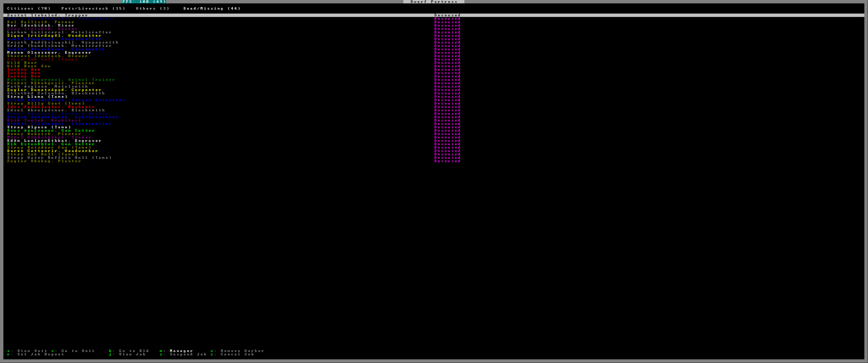
Task: Select Tulon Shetbêthathel, Fisherdwarf
Action: (x=61, y=19)
